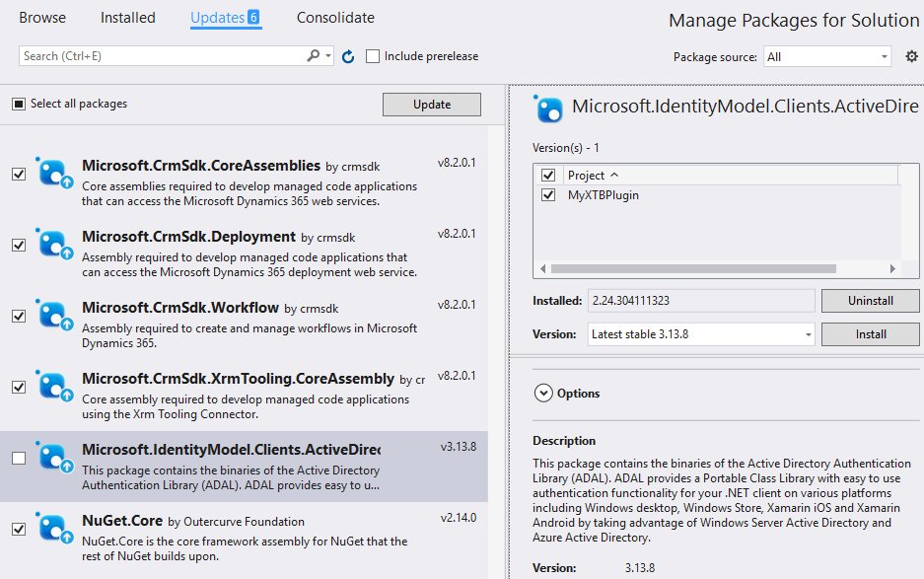Uncheck Microsoft.CrmSdk.Workflow package
This screenshot has height=579, width=924.
click(x=19, y=316)
